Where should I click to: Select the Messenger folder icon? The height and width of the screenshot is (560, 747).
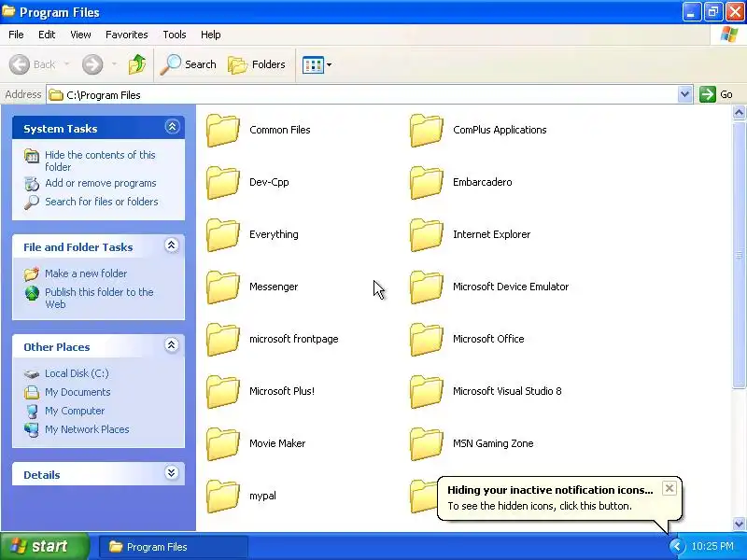coord(223,287)
